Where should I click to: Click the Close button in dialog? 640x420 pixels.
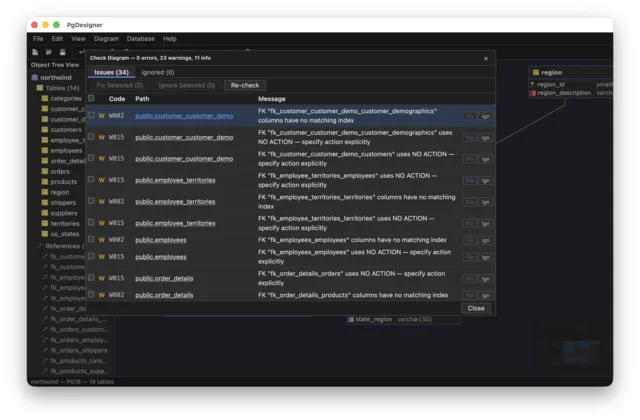coord(476,308)
